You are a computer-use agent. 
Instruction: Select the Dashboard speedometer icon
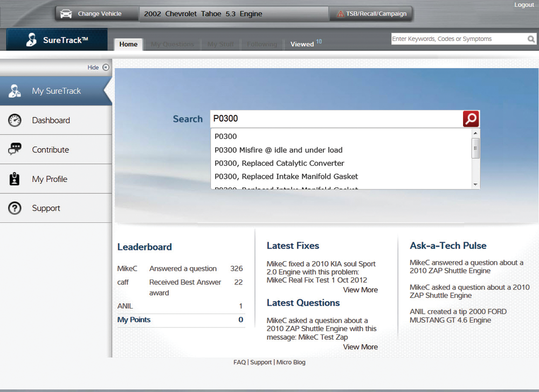click(x=15, y=120)
